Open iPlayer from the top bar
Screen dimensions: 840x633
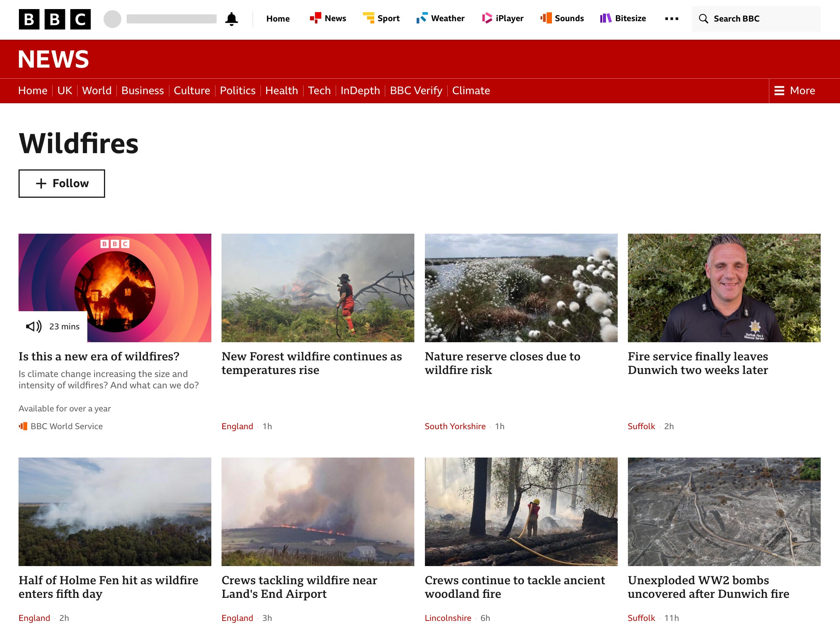tap(502, 18)
